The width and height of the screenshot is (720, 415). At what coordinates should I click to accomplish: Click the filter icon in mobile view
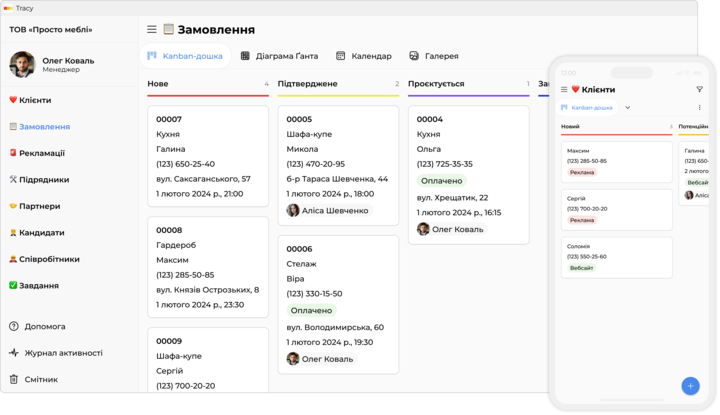tap(699, 90)
